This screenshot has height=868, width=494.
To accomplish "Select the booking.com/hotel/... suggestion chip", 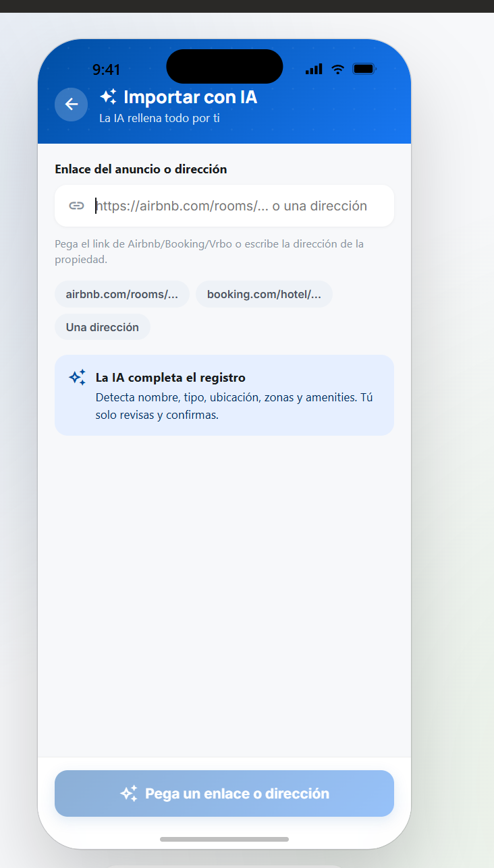I will [x=264, y=294].
